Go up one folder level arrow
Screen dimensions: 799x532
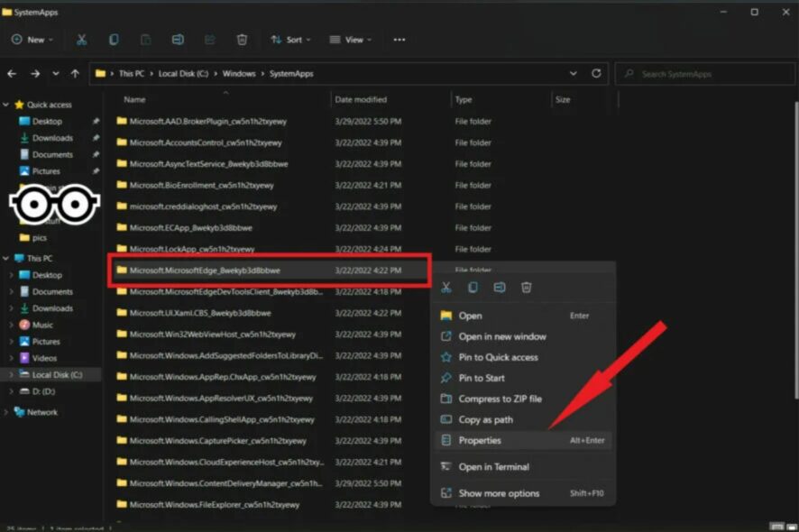(75, 74)
